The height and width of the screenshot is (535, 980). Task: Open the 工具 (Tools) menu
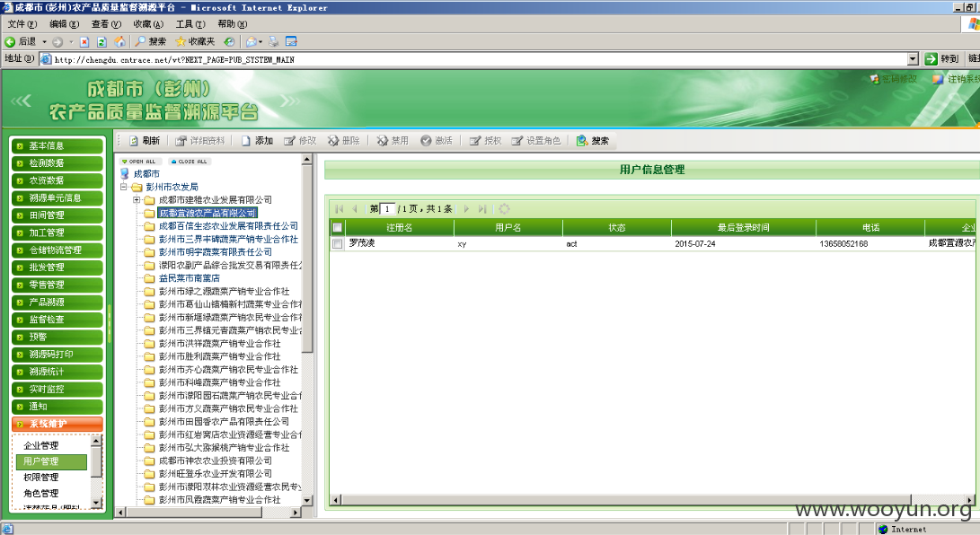pyautogui.click(x=190, y=23)
